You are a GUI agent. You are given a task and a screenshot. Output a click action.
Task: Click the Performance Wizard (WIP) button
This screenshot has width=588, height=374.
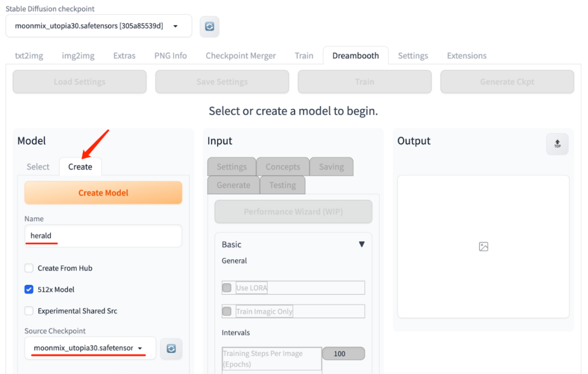coord(293,212)
